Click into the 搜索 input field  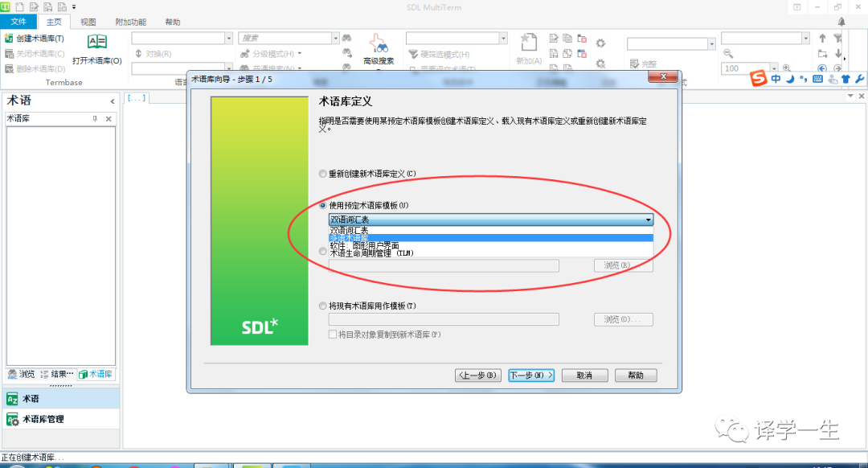point(285,38)
